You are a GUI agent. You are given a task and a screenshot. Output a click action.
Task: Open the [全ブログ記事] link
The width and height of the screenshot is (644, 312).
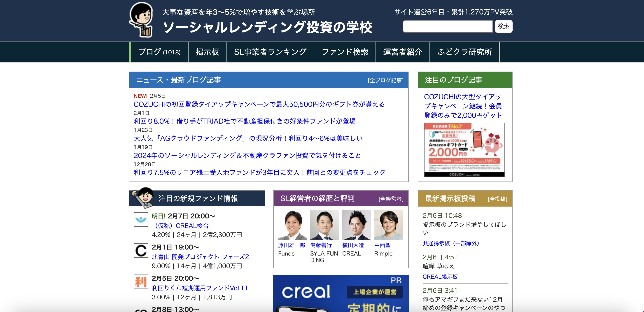[385, 80]
